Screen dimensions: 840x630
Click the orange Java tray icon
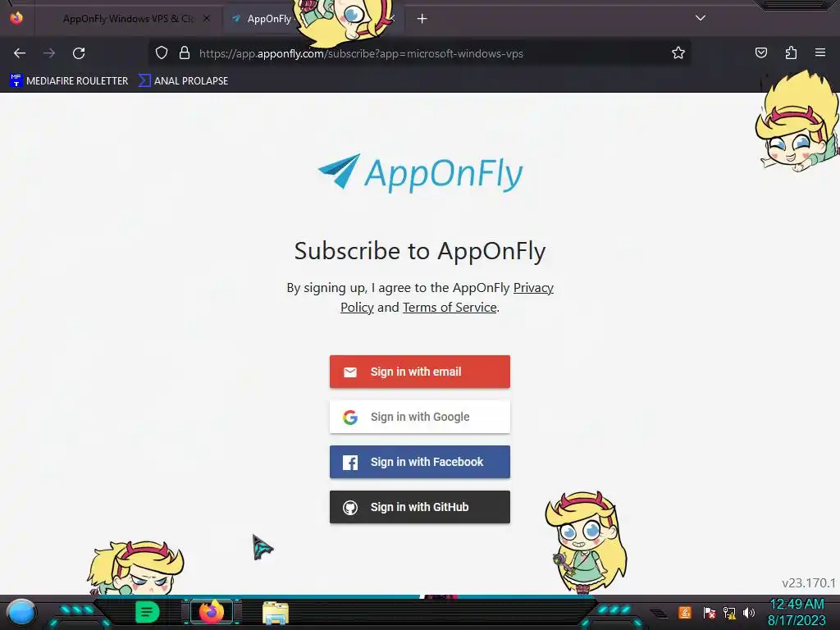coord(685,612)
